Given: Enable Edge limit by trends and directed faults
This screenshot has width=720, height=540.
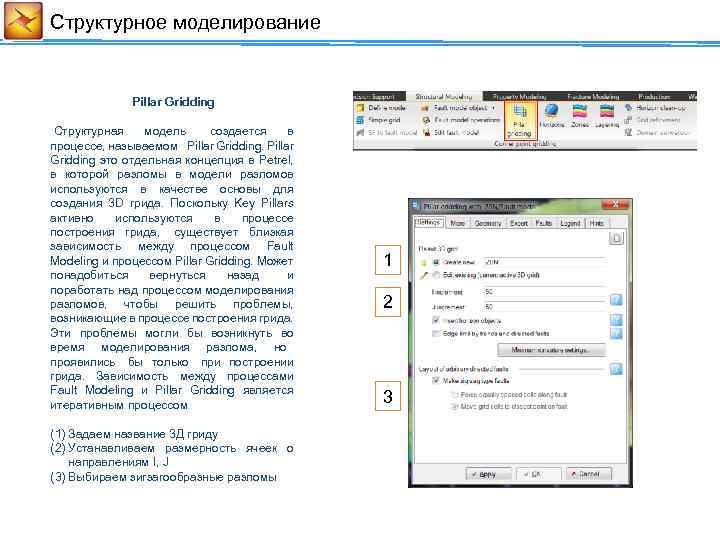Looking at the screenshot, I should pos(436,333).
